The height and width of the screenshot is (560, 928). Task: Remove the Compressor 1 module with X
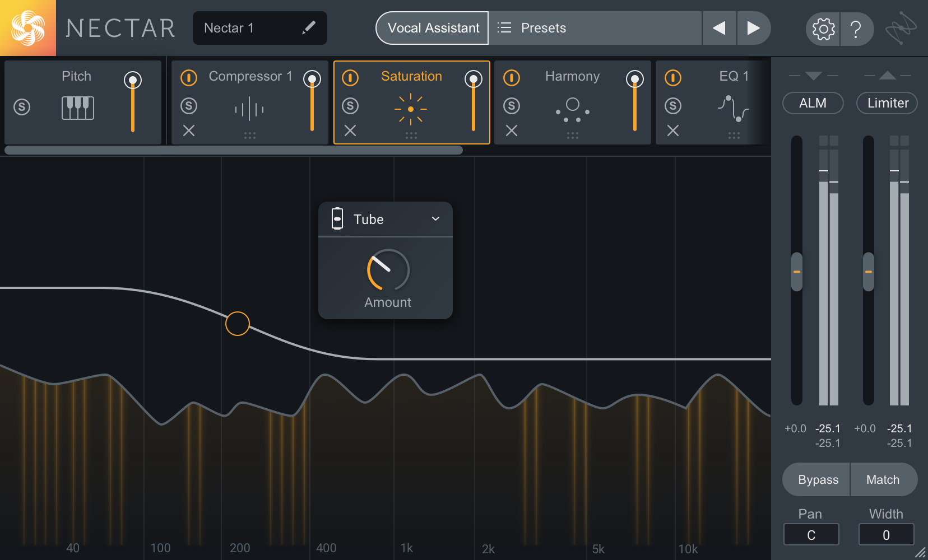click(189, 130)
